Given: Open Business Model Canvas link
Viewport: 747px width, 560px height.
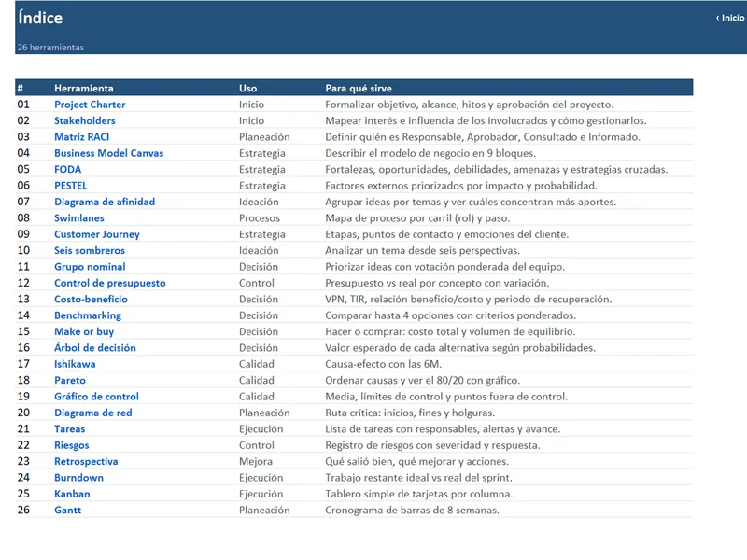Looking at the screenshot, I should coord(108,153).
